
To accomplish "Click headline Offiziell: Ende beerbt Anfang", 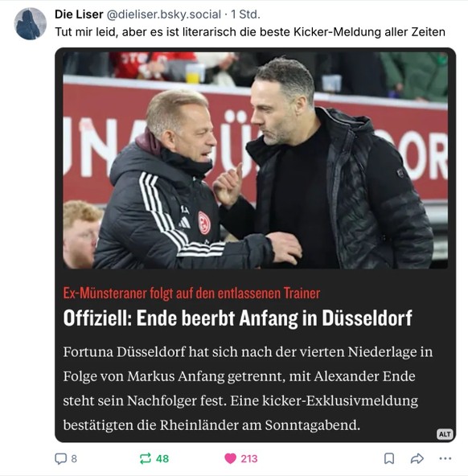I will click(238, 318).
